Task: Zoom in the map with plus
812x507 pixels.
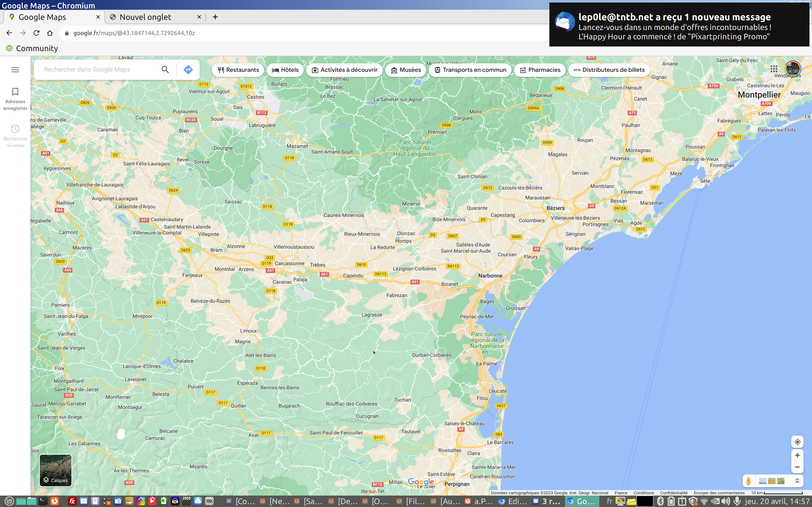Action: point(797,455)
